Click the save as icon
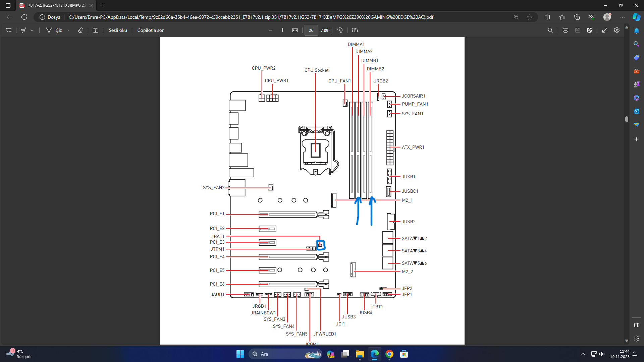This screenshot has width=644, height=362. click(x=590, y=30)
